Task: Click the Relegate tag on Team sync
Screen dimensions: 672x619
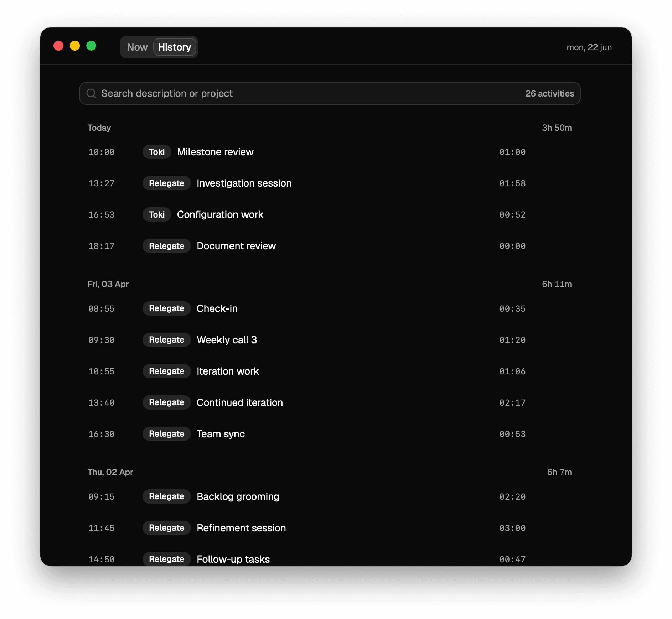Action: coord(166,434)
